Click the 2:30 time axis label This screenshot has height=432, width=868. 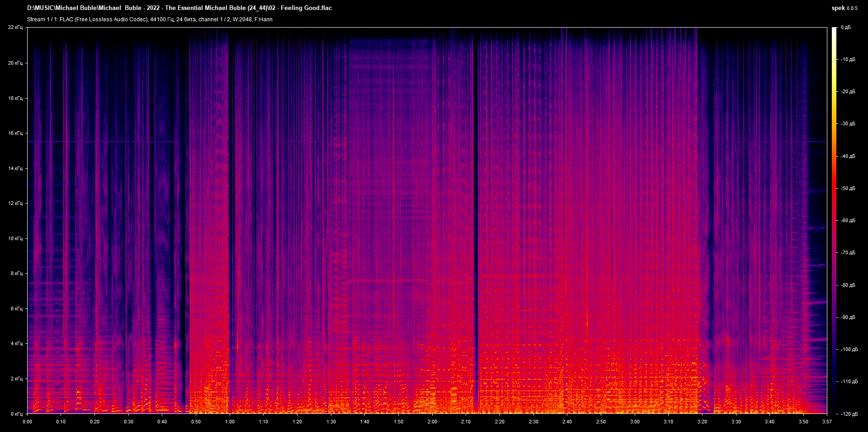(534, 422)
